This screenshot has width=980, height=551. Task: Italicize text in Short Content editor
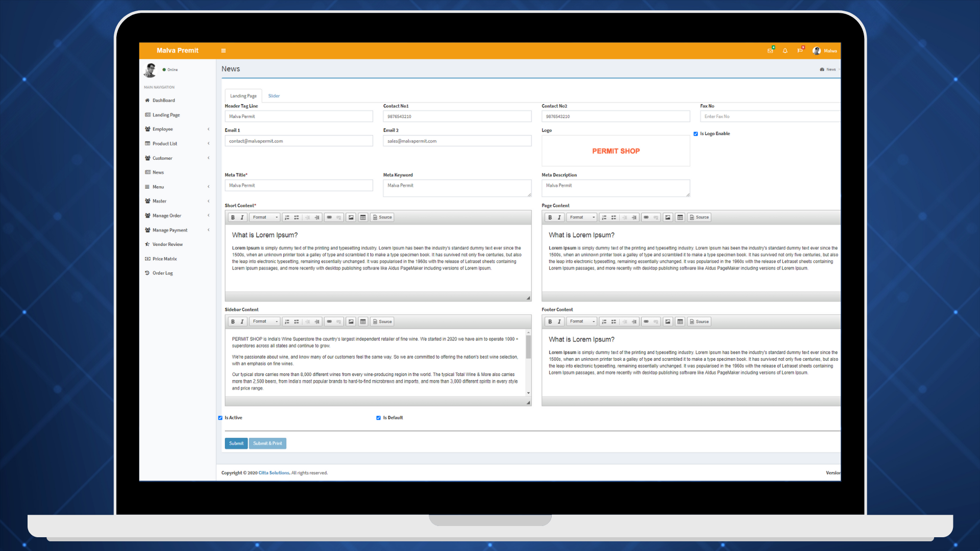pyautogui.click(x=242, y=217)
